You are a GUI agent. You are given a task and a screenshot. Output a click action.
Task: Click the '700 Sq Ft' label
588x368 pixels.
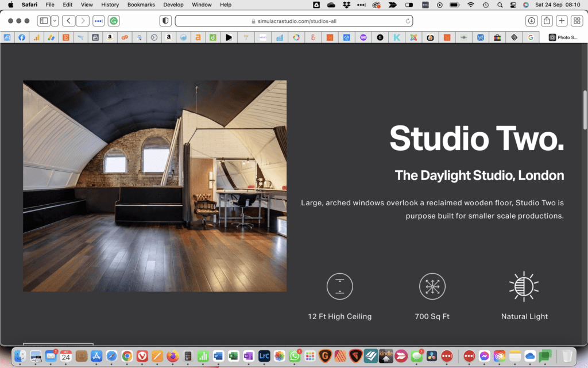[x=432, y=316]
